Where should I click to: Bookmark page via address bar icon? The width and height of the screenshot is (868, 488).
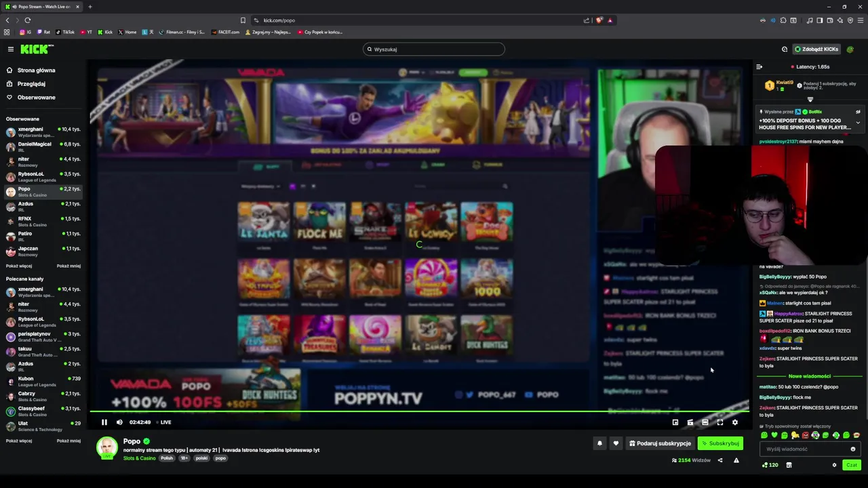(x=243, y=20)
